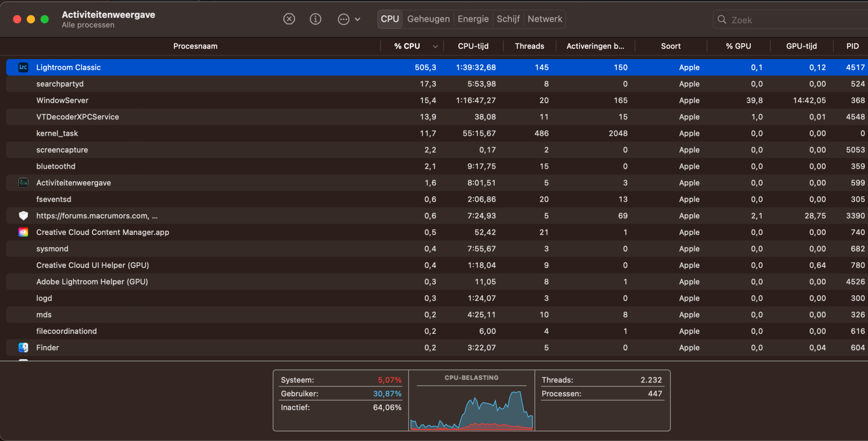Sort by the % GPU column header
The width and height of the screenshot is (868, 441).
[x=738, y=46]
